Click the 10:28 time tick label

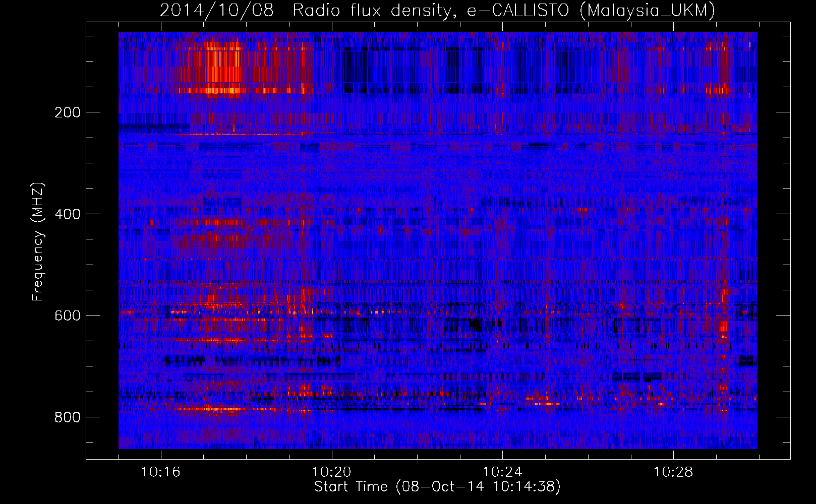coord(674,472)
